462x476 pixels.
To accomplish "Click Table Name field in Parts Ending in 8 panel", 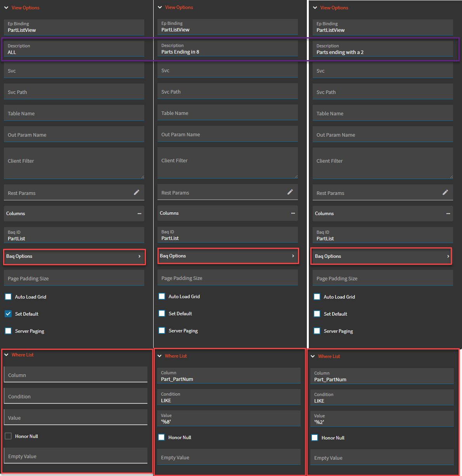I will pos(228,113).
